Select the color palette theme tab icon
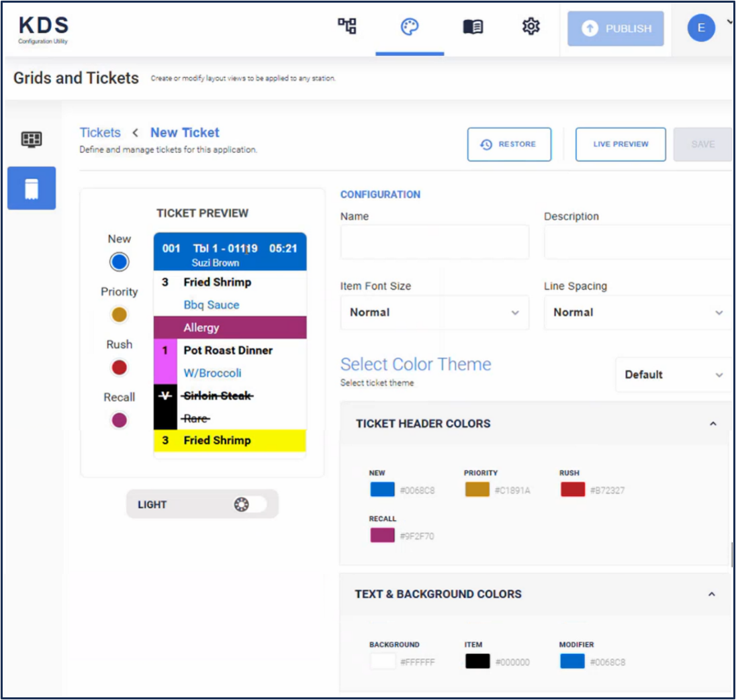Screen dimensions: 736x700 coord(410,27)
